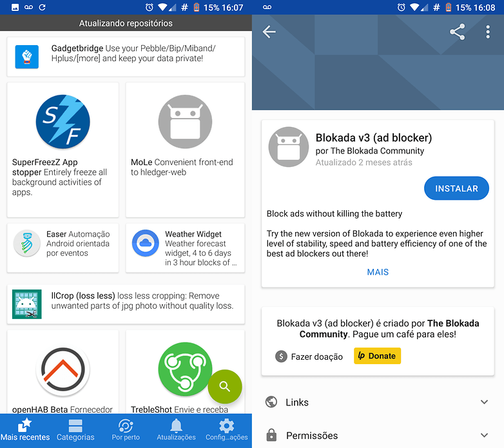Tap the Wi-Fi icon in left status bar
Image resolution: width=504 pixels, height=448 pixels.
162,7
